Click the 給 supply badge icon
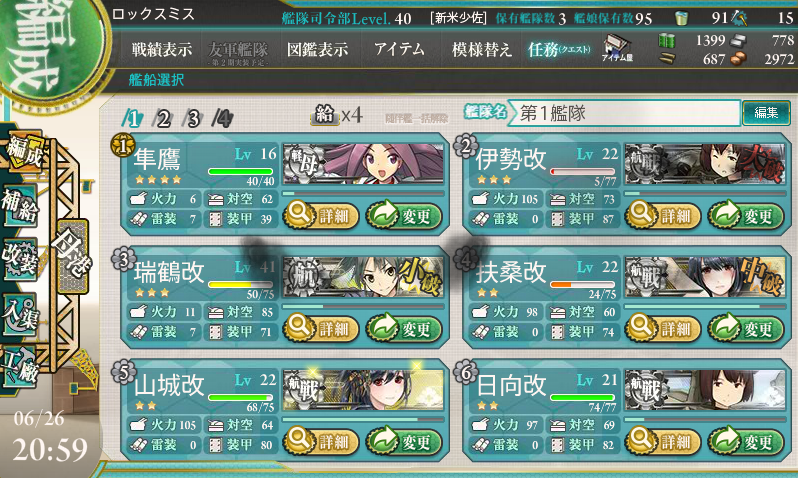The image size is (798, 478). coord(325,115)
